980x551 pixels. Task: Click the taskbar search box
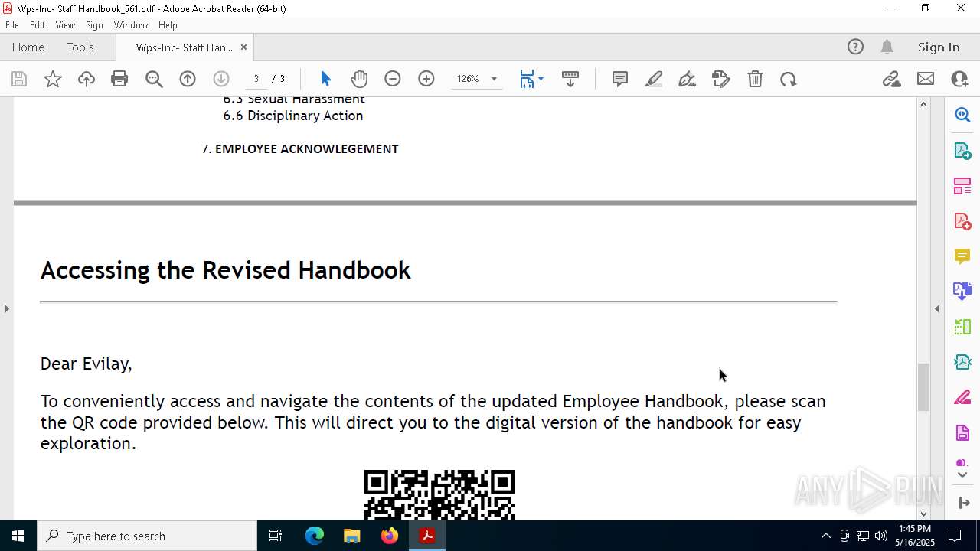coord(147,536)
